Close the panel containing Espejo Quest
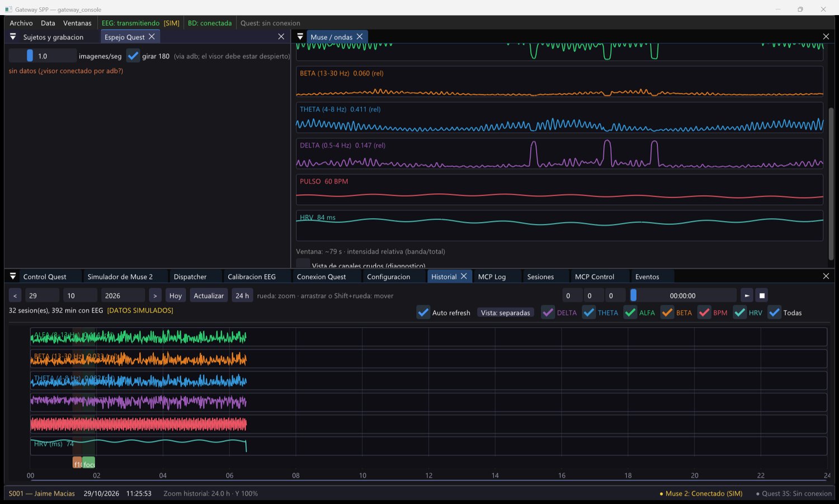This screenshot has height=504, width=839. [x=281, y=36]
